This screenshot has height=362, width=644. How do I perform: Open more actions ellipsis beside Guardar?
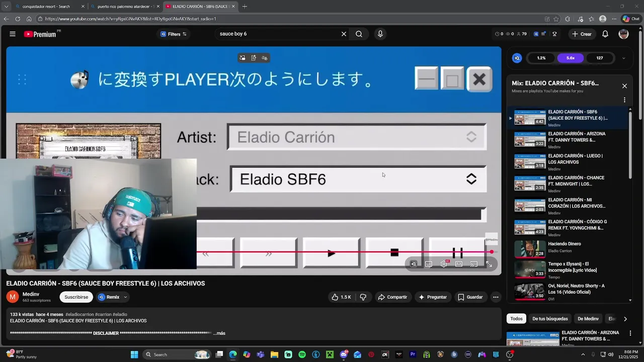pos(496,297)
